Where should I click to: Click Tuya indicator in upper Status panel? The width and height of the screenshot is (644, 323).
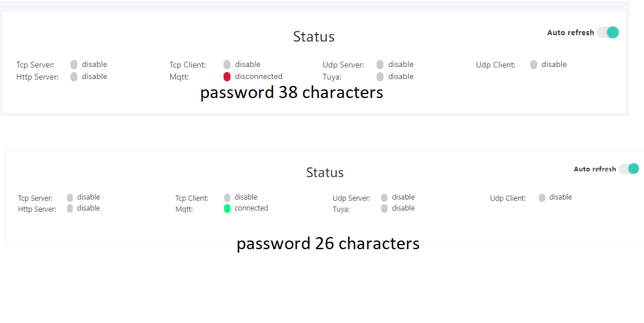380,77
